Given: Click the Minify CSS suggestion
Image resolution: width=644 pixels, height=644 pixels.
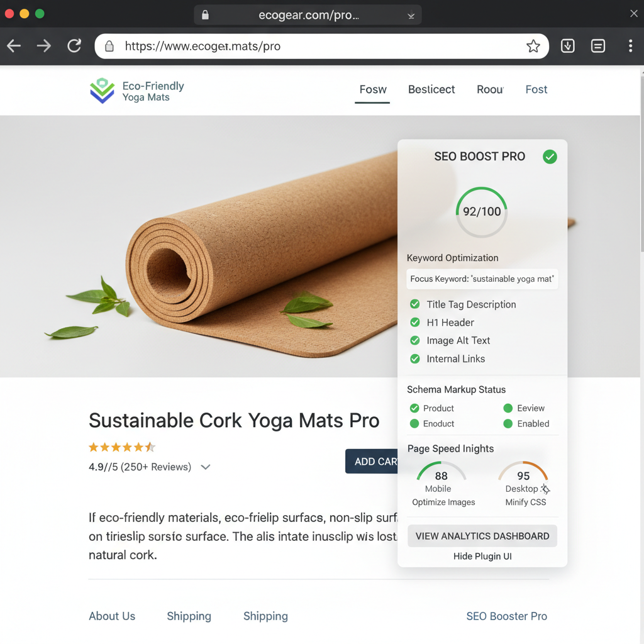Looking at the screenshot, I should click(x=525, y=502).
